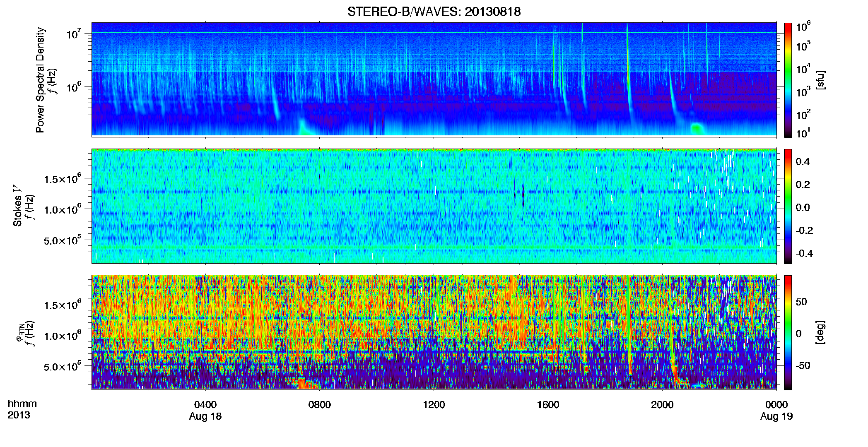Click the 0.2 value on Stokes color scale

coord(803,185)
